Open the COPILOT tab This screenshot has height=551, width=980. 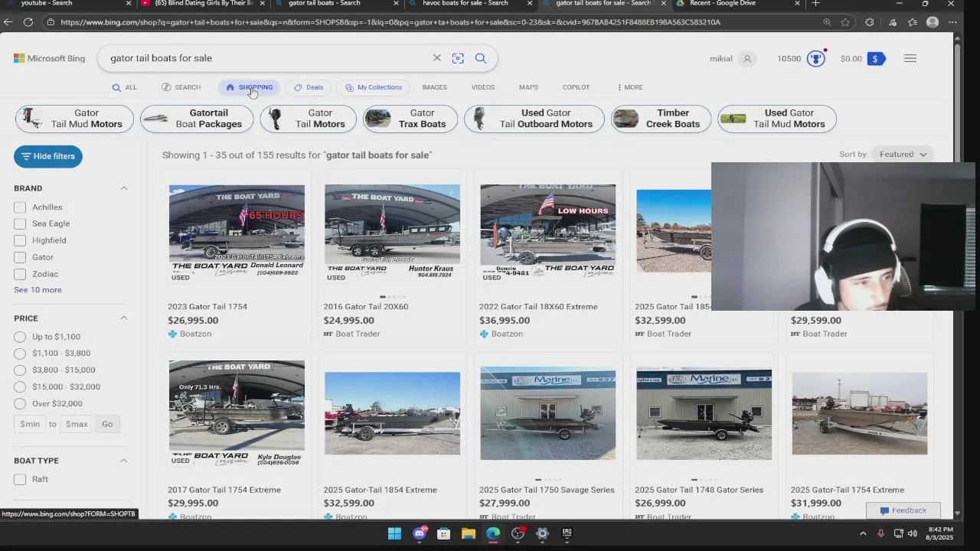tap(576, 87)
